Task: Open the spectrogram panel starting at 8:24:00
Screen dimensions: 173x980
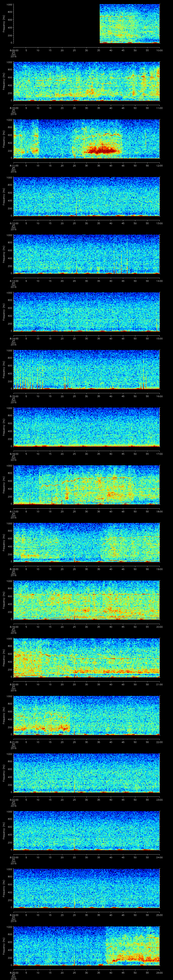Action: pyautogui.click(x=87, y=888)
